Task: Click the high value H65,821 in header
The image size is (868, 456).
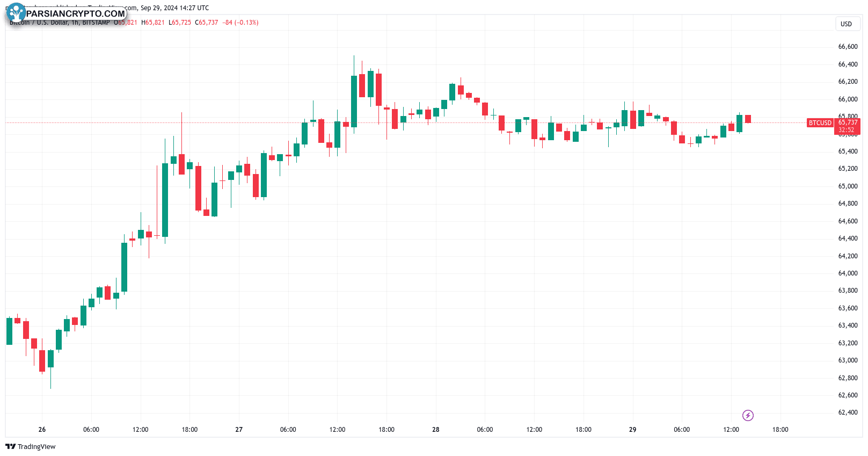Action: pyautogui.click(x=153, y=23)
